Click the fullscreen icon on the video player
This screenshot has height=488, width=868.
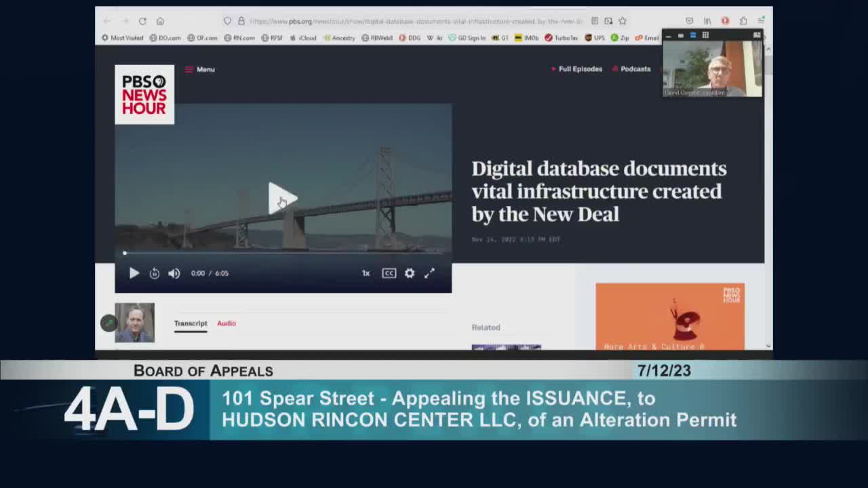tap(429, 273)
